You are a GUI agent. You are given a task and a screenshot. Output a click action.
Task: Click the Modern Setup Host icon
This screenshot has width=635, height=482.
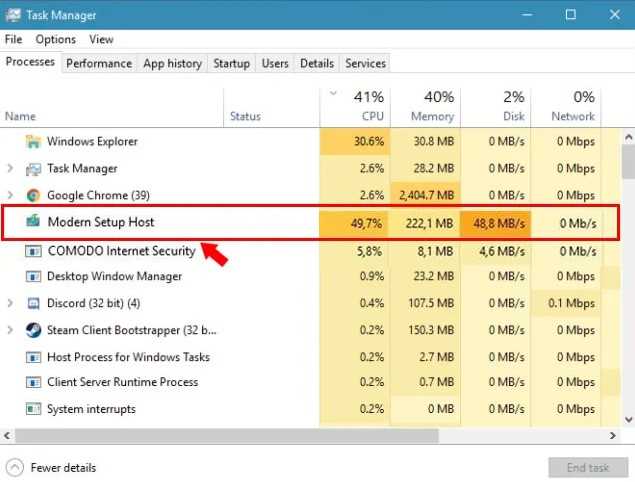click(x=33, y=221)
